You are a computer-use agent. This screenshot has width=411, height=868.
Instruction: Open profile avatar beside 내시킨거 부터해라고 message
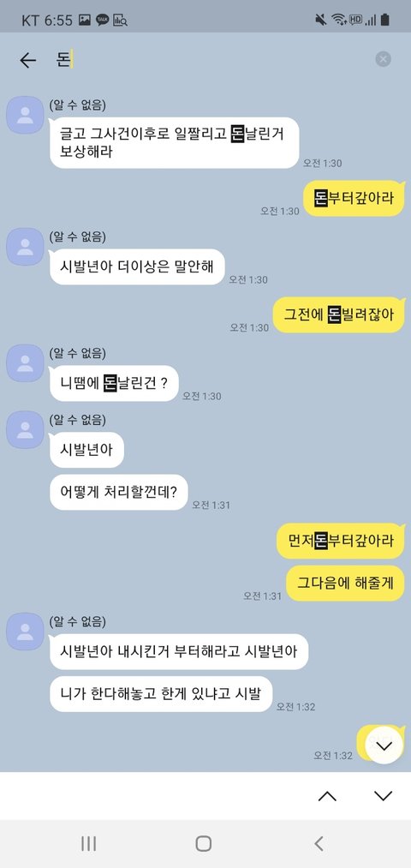[x=25, y=631]
